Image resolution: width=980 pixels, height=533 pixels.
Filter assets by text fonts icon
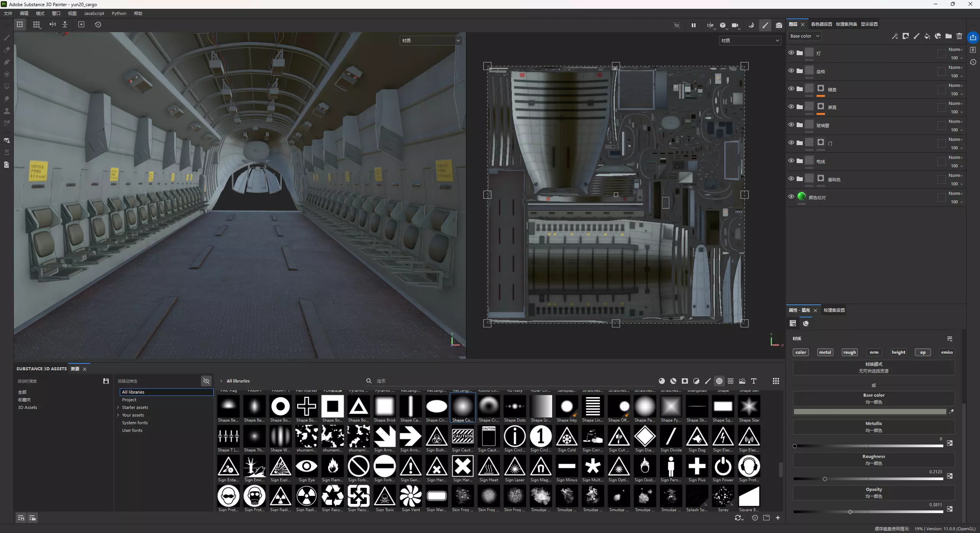pyautogui.click(x=753, y=381)
